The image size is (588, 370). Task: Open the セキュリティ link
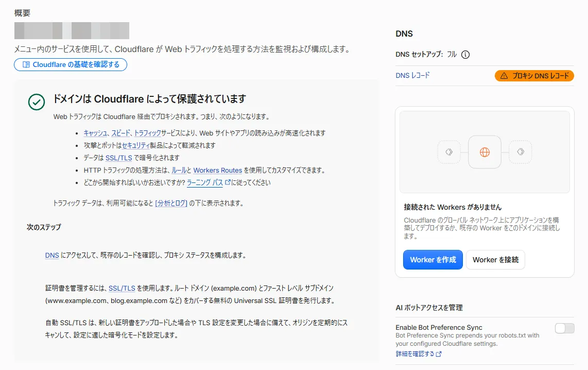tap(136, 145)
